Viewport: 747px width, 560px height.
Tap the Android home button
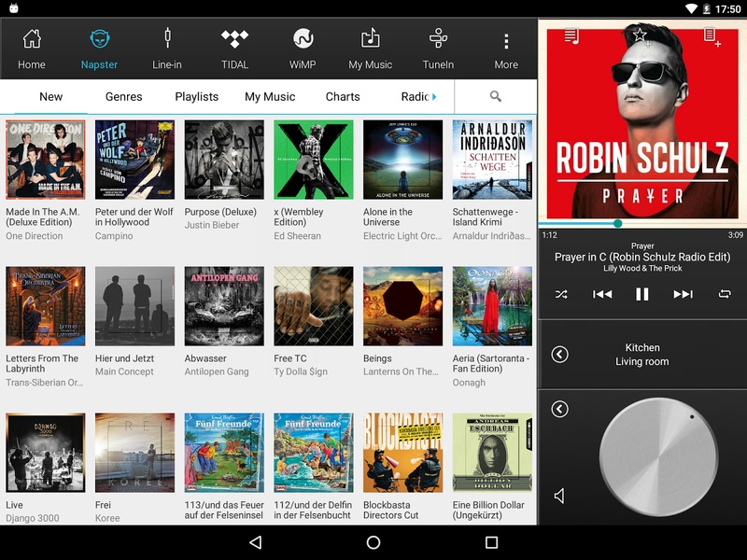tap(373, 542)
